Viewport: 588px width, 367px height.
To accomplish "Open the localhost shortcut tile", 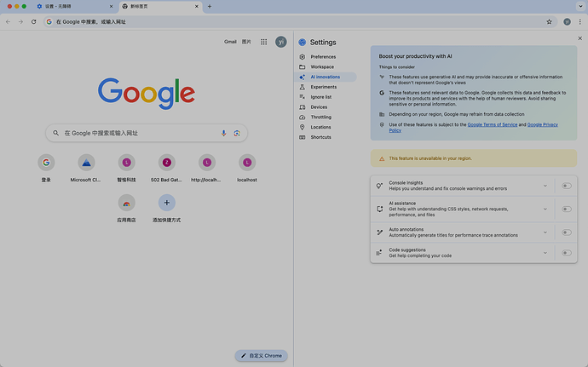I will click(x=247, y=168).
